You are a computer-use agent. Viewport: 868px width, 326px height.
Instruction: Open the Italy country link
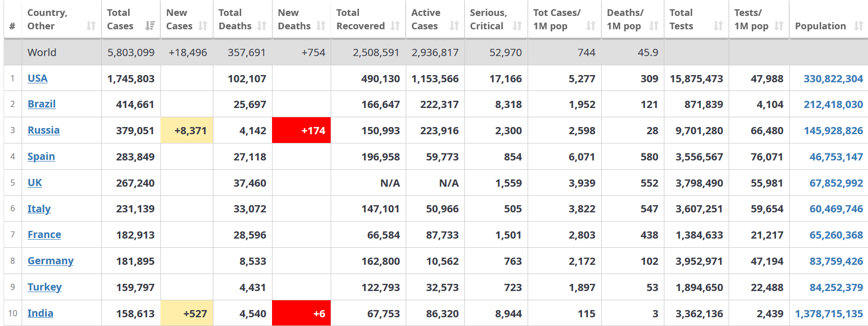coord(39,209)
